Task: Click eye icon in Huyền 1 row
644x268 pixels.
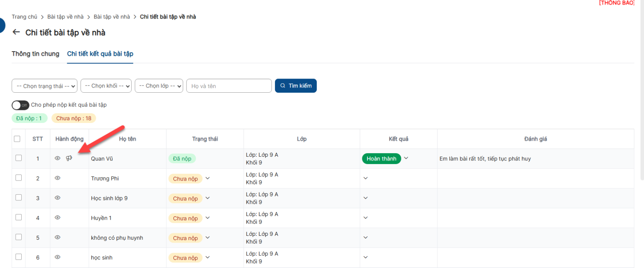Action: tap(58, 218)
